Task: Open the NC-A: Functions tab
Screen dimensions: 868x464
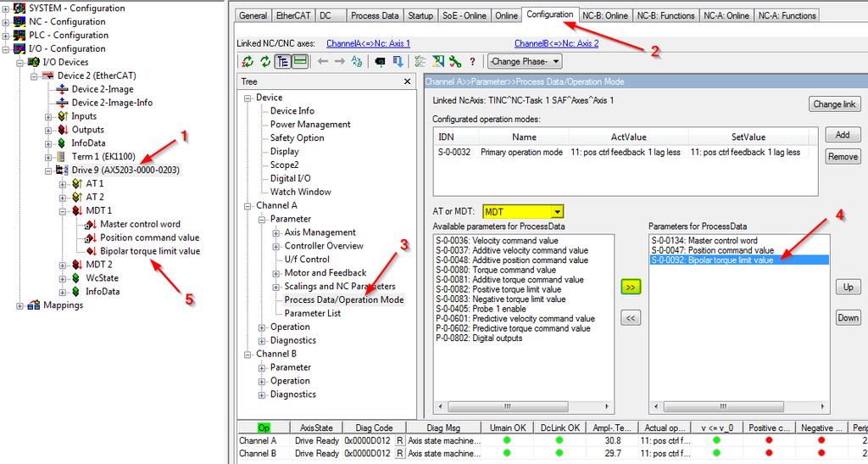Action: coord(787,15)
